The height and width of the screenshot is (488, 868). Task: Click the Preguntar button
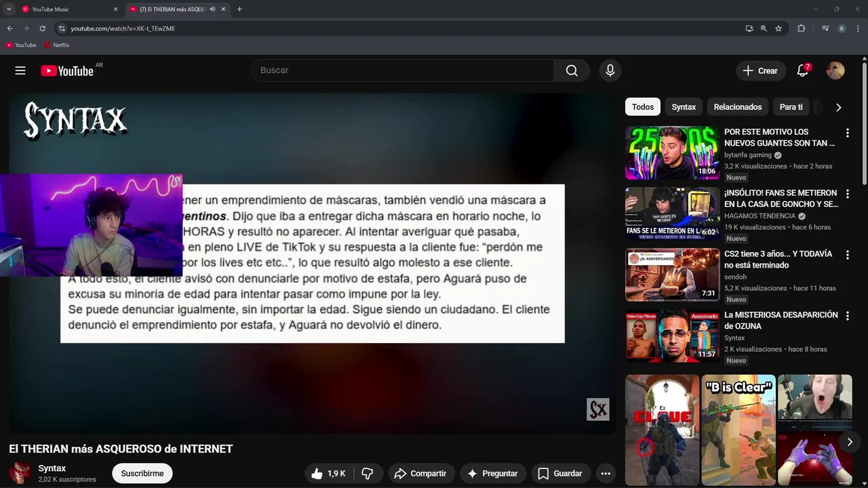(x=492, y=474)
